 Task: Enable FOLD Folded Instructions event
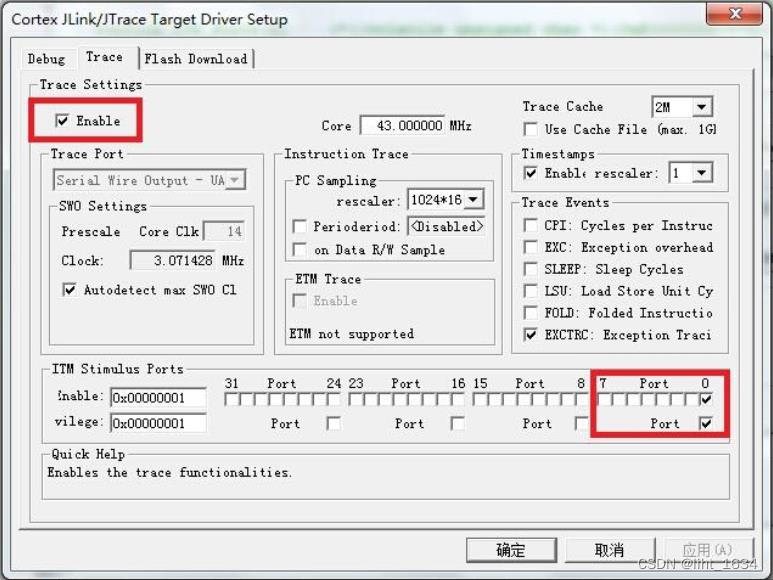[x=530, y=313]
